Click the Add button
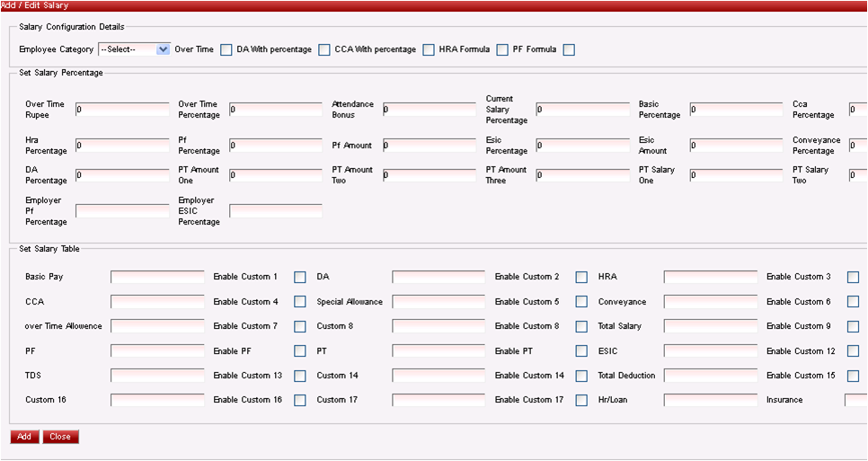The height and width of the screenshot is (461, 868). point(24,437)
